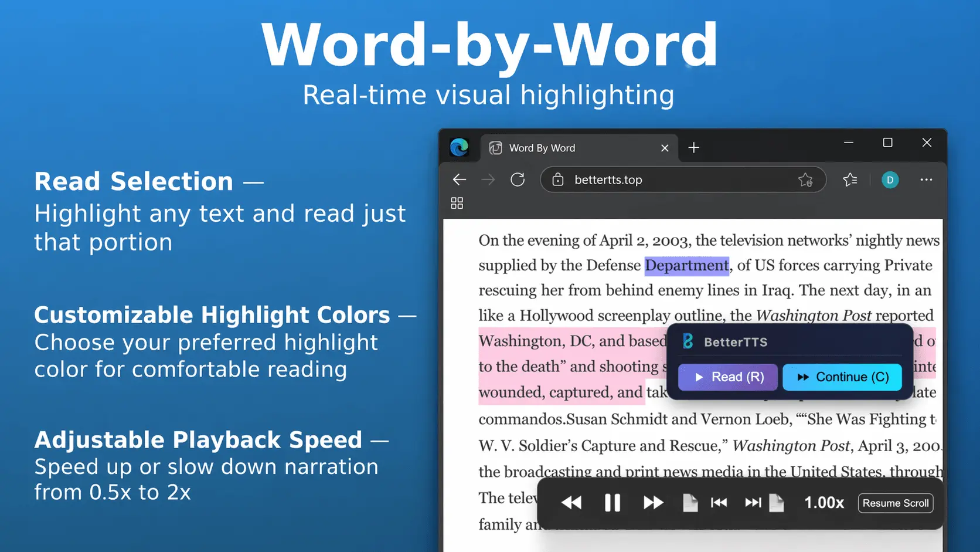Close the Word By Word tab
The width and height of the screenshot is (980, 552).
(x=665, y=148)
